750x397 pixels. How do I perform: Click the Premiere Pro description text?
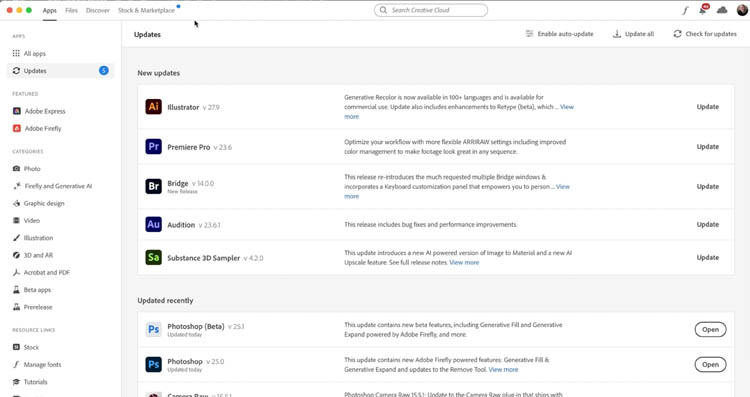point(455,146)
